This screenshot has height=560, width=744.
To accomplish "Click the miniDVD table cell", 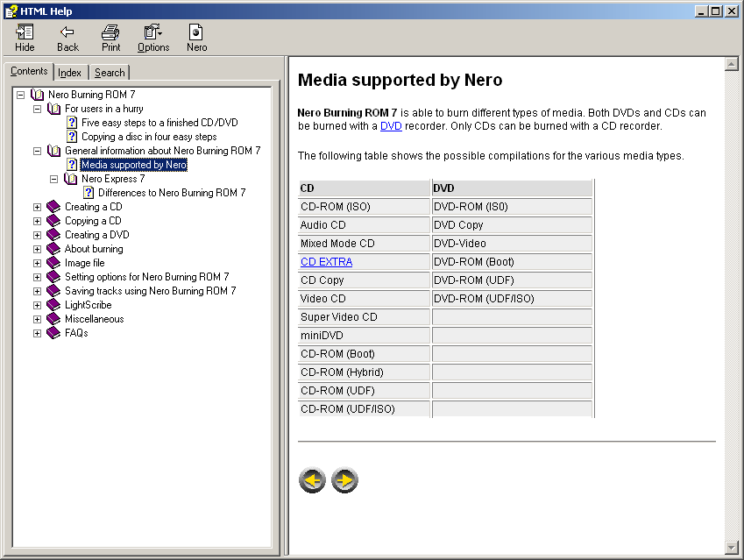I will click(364, 336).
